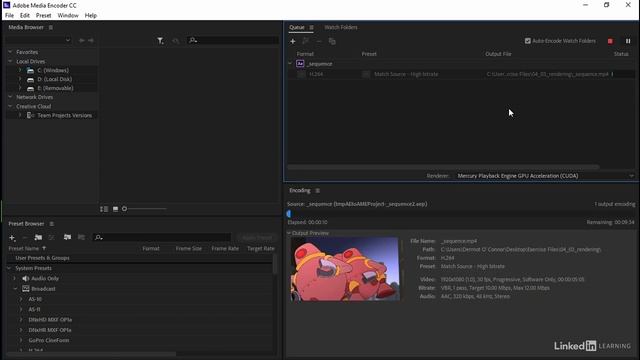Go back in Media Browser

click(82, 40)
